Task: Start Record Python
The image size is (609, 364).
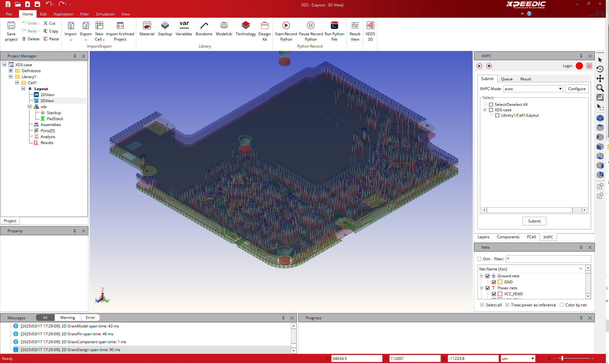Action: click(x=286, y=31)
